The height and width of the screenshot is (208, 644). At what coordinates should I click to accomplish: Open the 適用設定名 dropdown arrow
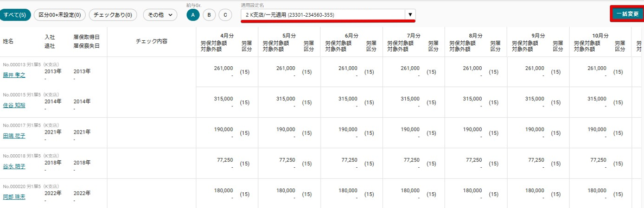click(410, 15)
